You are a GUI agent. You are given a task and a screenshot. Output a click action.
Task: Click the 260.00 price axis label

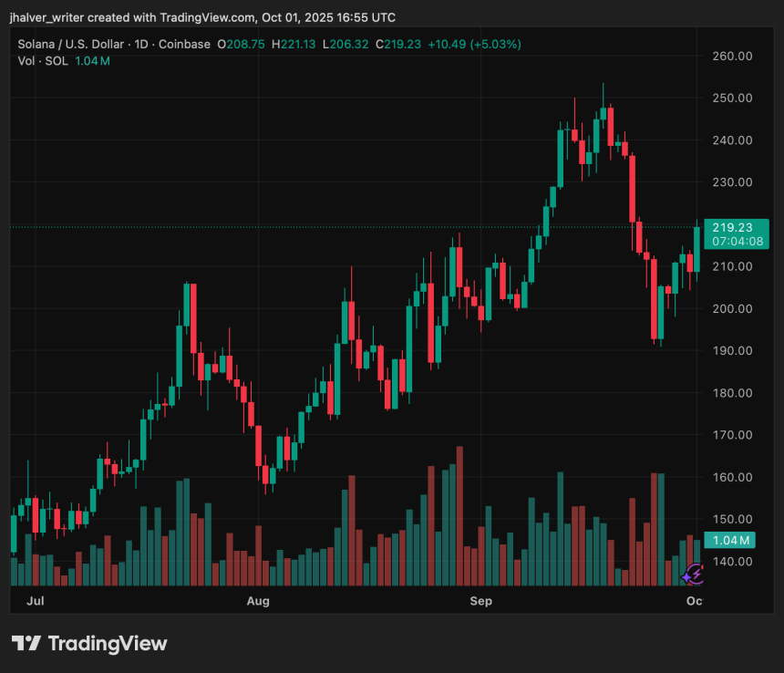[x=732, y=56]
